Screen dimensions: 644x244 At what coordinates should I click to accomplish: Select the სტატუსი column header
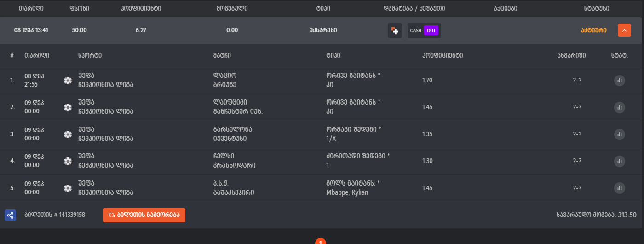pos(596,8)
